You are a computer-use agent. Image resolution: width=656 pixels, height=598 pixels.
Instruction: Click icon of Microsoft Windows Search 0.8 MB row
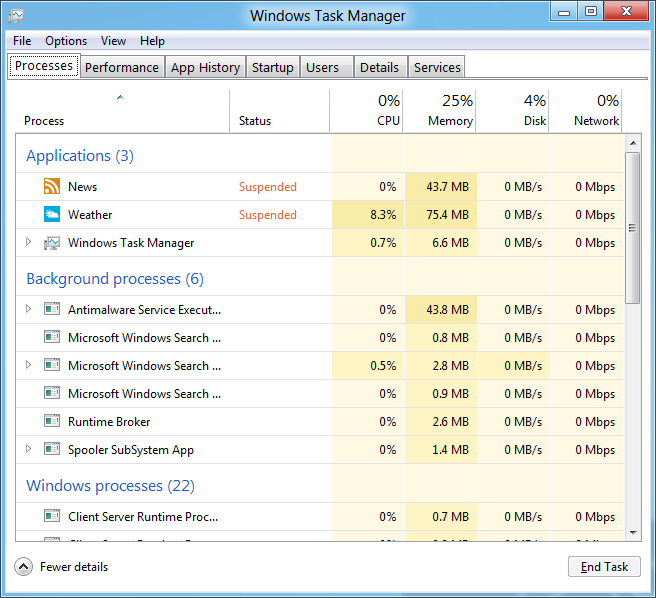click(52, 337)
